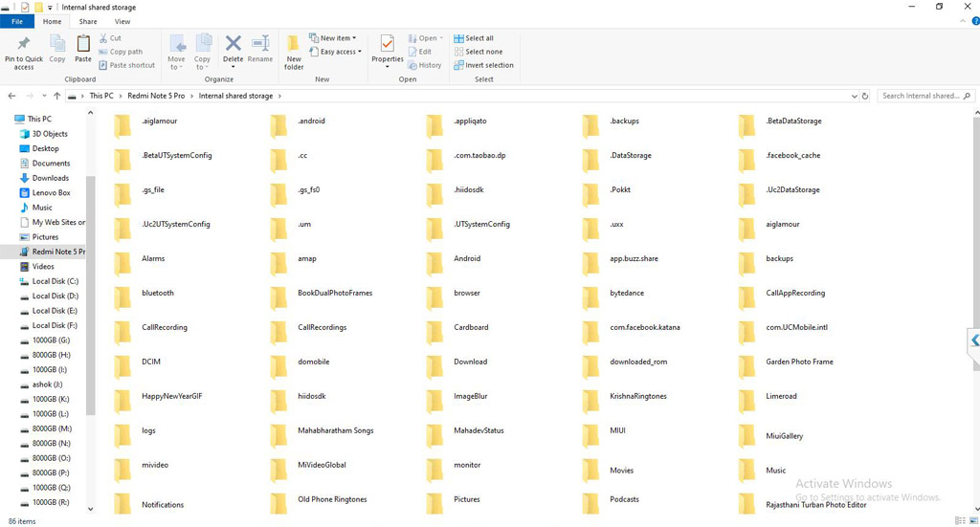Screen dimensions: 980x527
Task: Click Redmi Note 5 Pro breadcrumb
Action: pos(156,96)
